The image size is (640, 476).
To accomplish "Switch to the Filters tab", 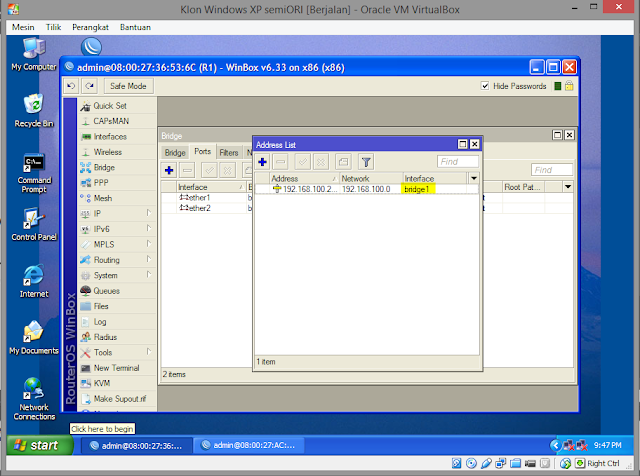I will point(229,152).
